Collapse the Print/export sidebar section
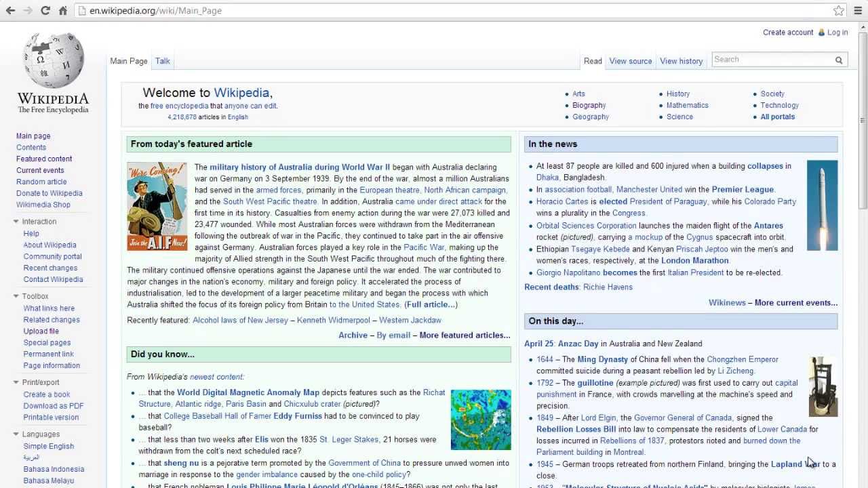 [16, 382]
